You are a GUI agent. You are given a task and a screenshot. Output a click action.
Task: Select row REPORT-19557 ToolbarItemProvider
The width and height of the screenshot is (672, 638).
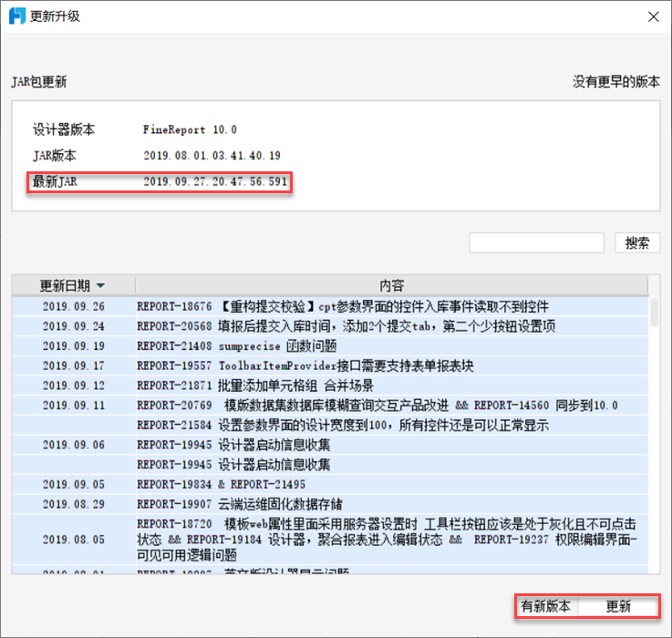(392, 365)
